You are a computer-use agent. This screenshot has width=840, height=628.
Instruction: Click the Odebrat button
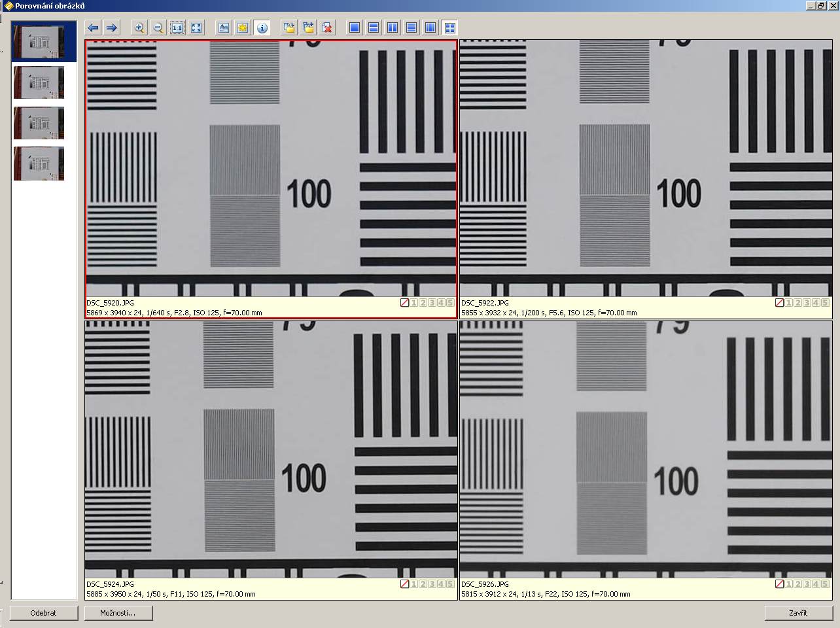44,613
